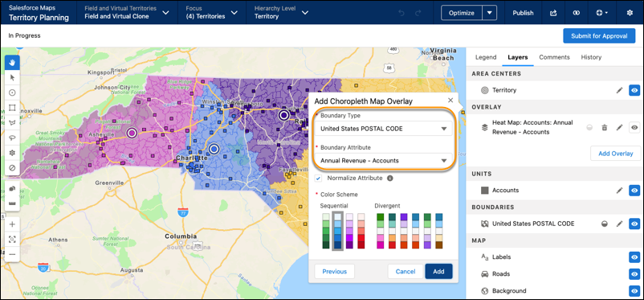The width and height of the screenshot is (644, 300).
Task: Click the Publish button
Action: (523, 13)
